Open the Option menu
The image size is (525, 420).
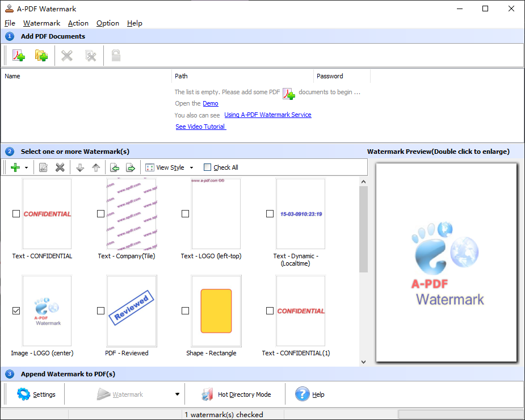coord(107,23)
